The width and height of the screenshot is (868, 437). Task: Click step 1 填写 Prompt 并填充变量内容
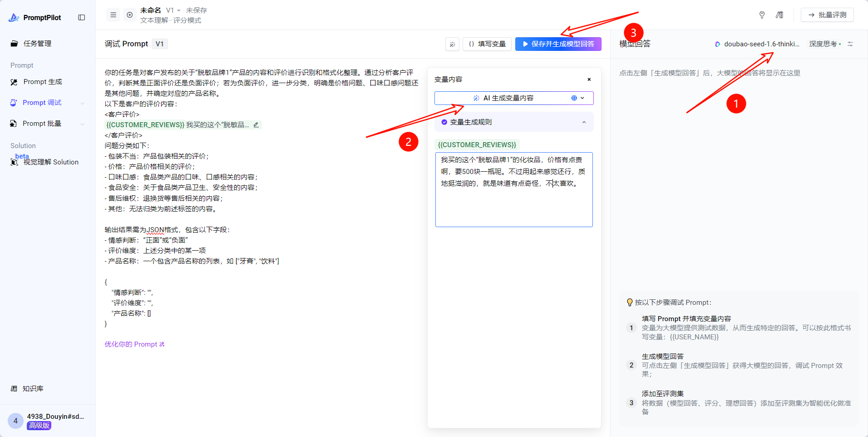point(686,319)
